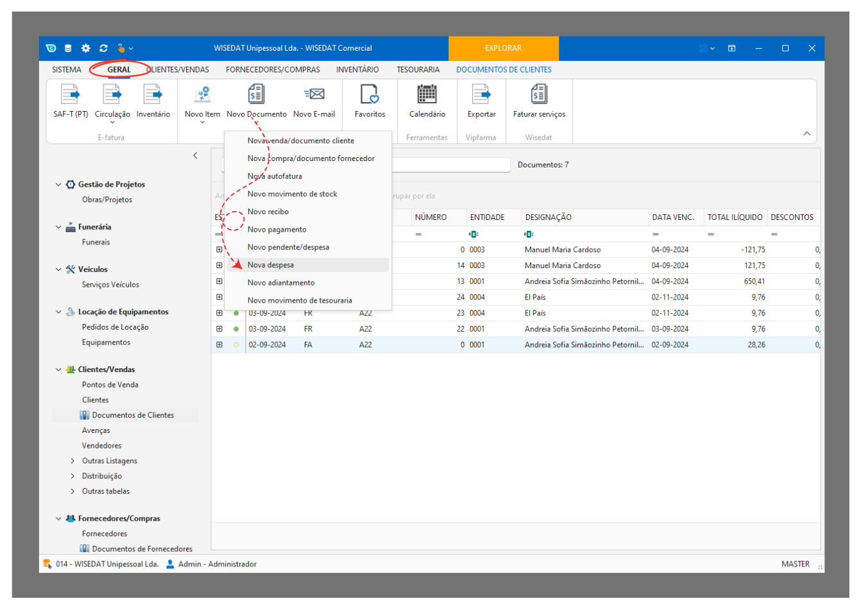The width and height of the screenshot is (868, 610).
Task: Expand the row for document number 23
Action: point(219,313)
